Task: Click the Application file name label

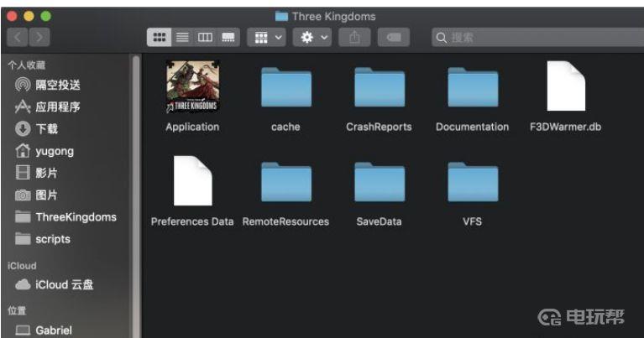Action: click(192, 127)
